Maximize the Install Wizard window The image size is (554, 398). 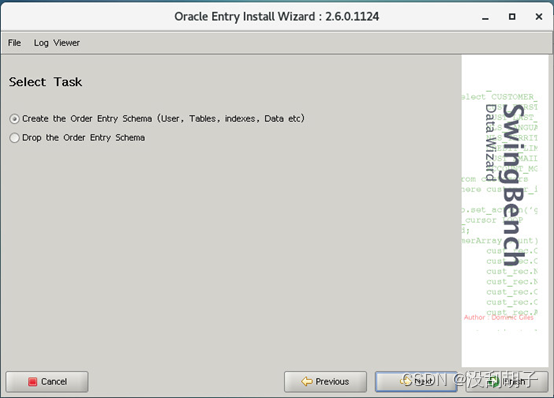(512, 17)
